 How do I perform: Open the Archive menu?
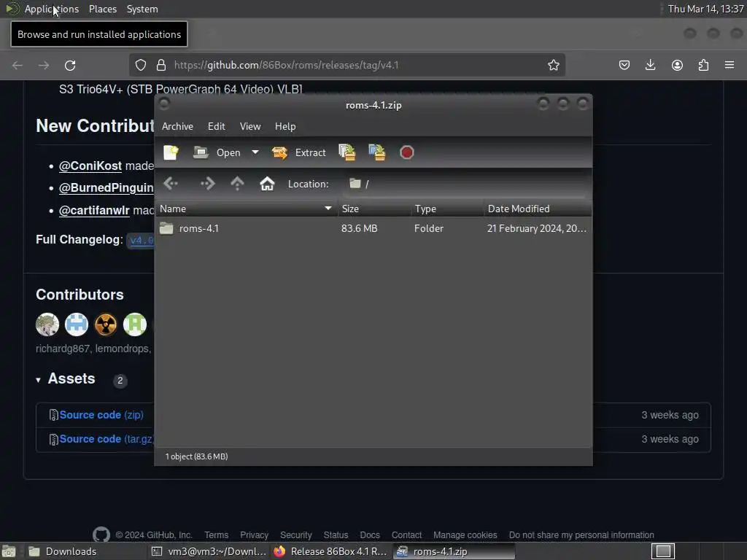point(178,126)
